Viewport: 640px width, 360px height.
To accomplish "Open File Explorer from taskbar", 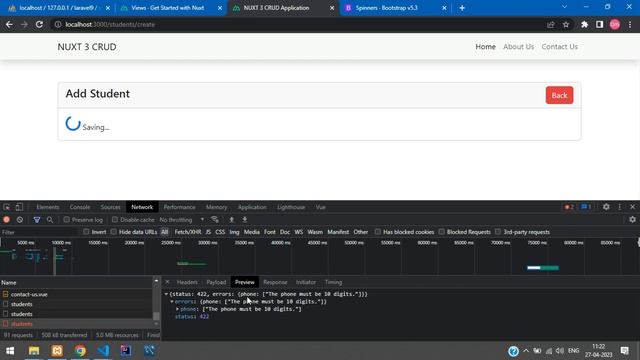I will click(34, 351).
